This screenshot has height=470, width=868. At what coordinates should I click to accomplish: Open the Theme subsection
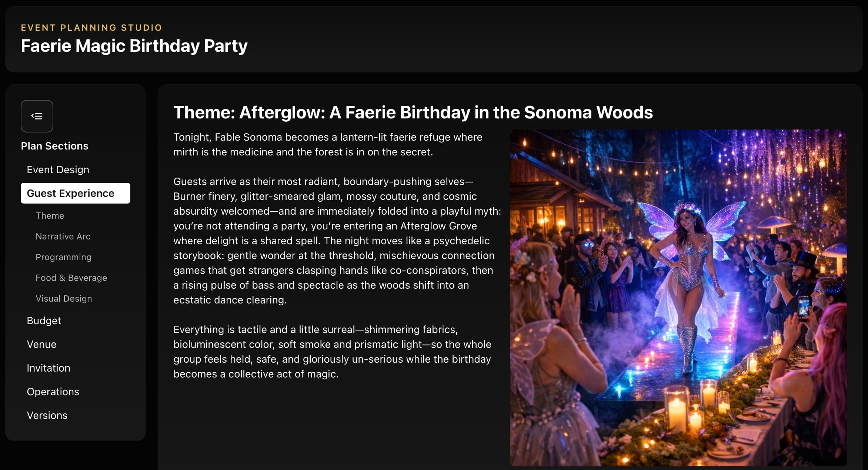(x=50, y=215)
